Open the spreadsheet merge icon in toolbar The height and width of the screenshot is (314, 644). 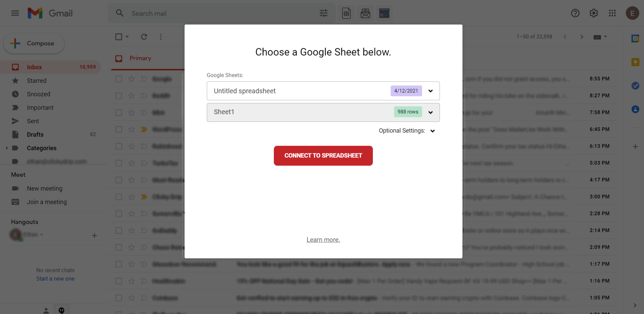[x=346, y=13]
